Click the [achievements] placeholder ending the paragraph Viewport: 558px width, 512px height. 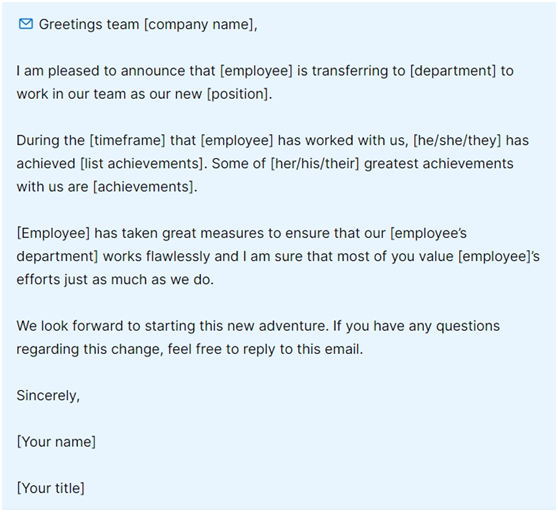(144, 187)
